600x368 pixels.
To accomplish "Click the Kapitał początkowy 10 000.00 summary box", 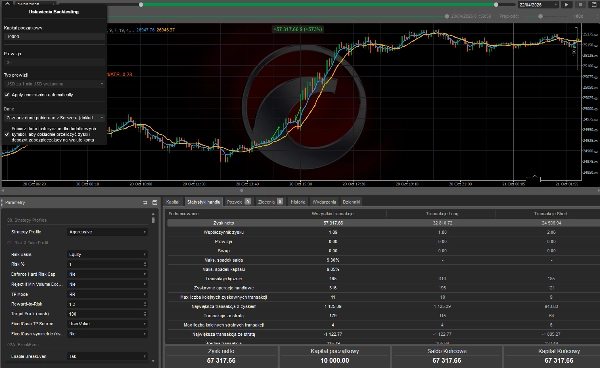I will (x=334, y=356).
